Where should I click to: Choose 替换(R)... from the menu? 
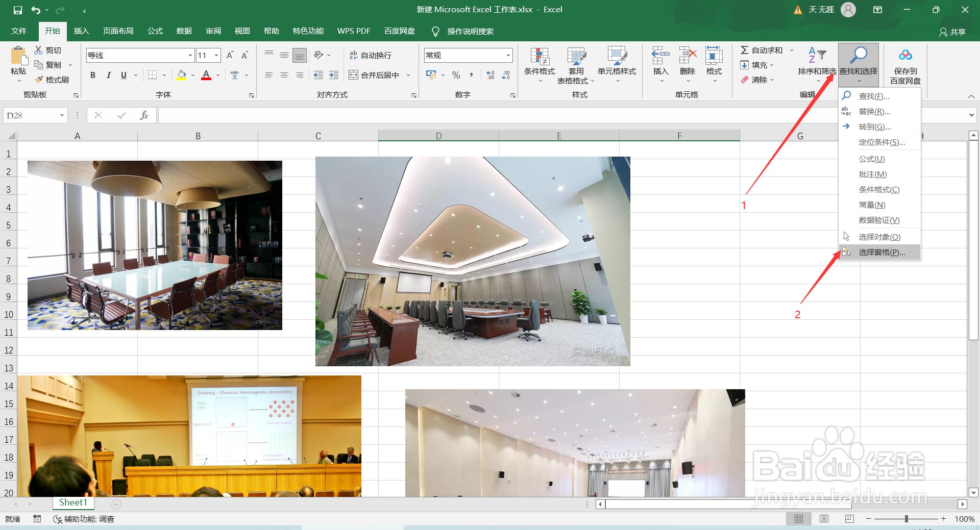tap(879, 111)
